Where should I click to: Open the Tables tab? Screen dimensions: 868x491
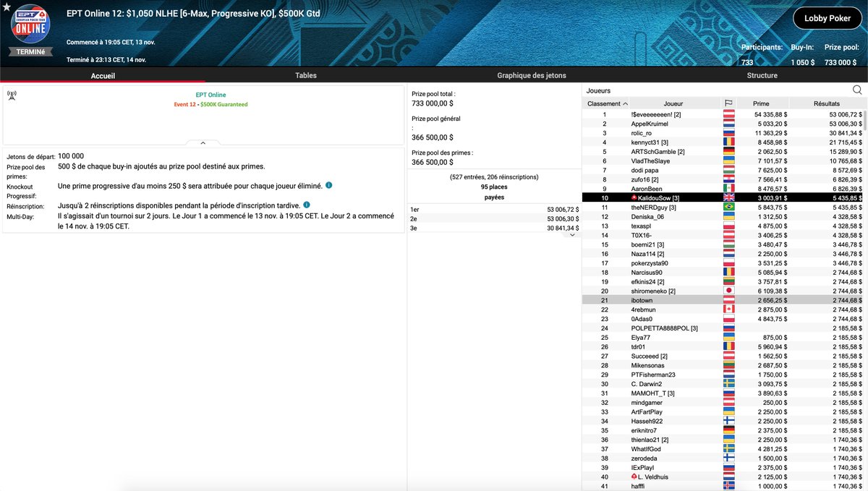[x=306, y=75]
